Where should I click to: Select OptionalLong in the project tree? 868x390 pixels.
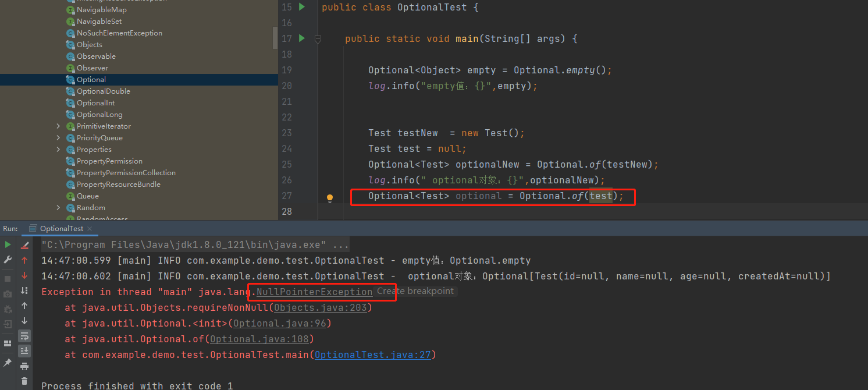point(99,115)
